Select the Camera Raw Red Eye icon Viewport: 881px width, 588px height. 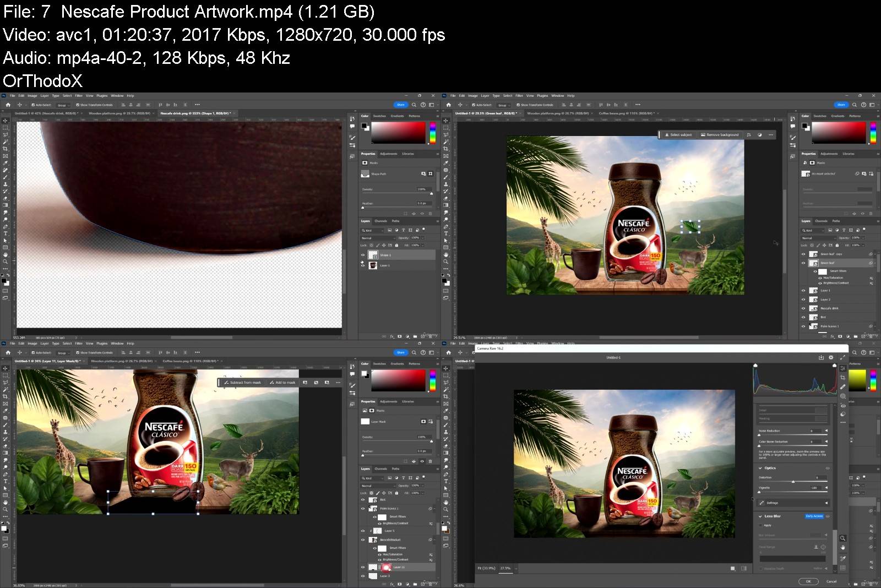click(842, 405)
